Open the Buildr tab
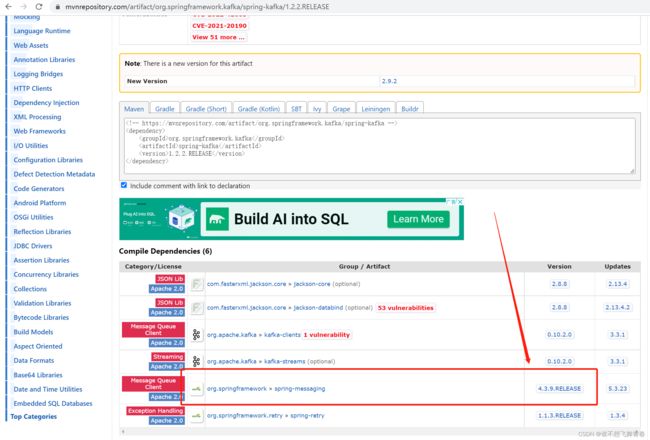 (x=410, y=109)
